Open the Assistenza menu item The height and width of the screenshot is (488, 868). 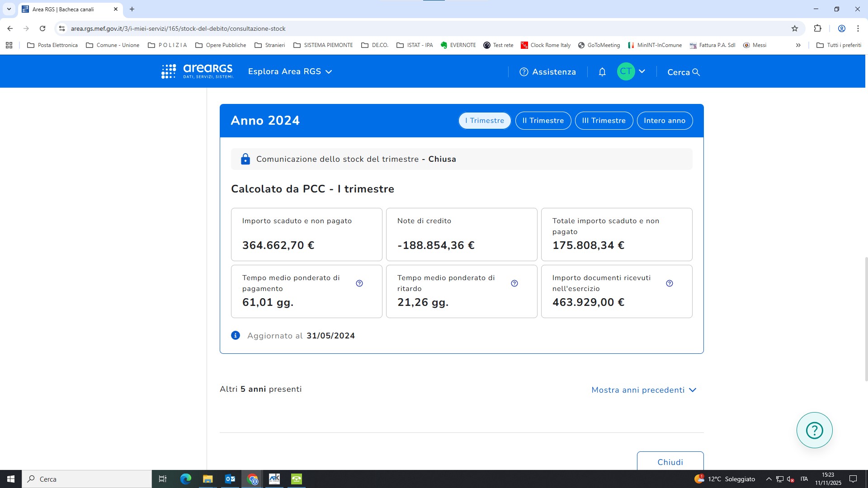coord(548,72)
